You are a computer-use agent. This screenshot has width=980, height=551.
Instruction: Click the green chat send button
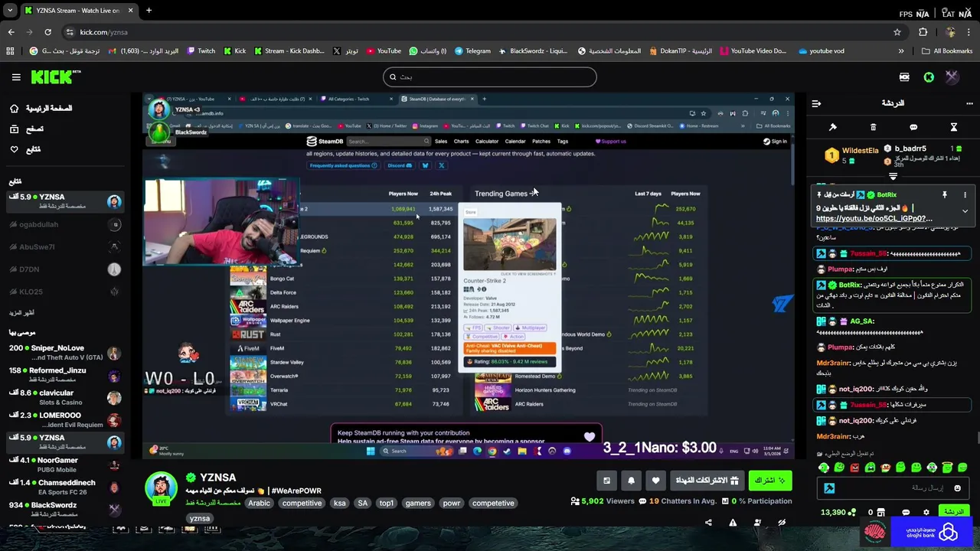(x=953, y=512)
